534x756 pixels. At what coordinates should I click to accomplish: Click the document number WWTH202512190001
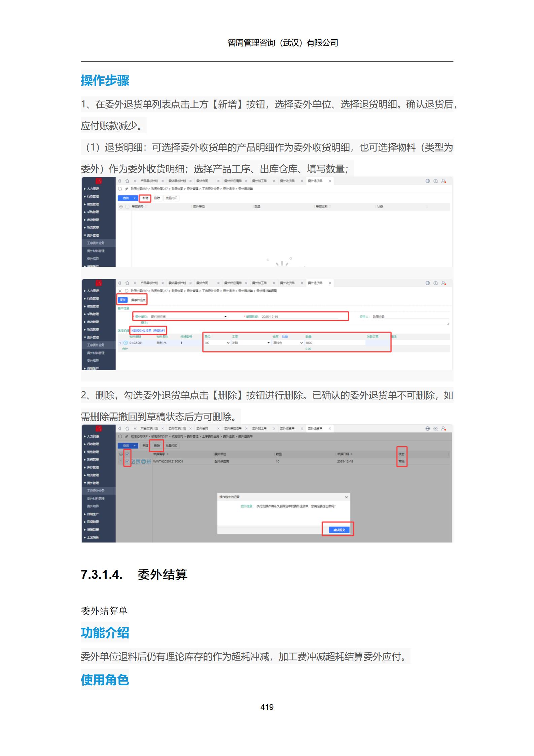168,462
